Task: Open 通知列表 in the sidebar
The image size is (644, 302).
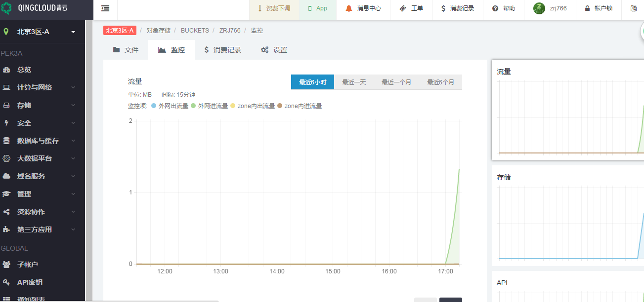Action: (31, 299)
